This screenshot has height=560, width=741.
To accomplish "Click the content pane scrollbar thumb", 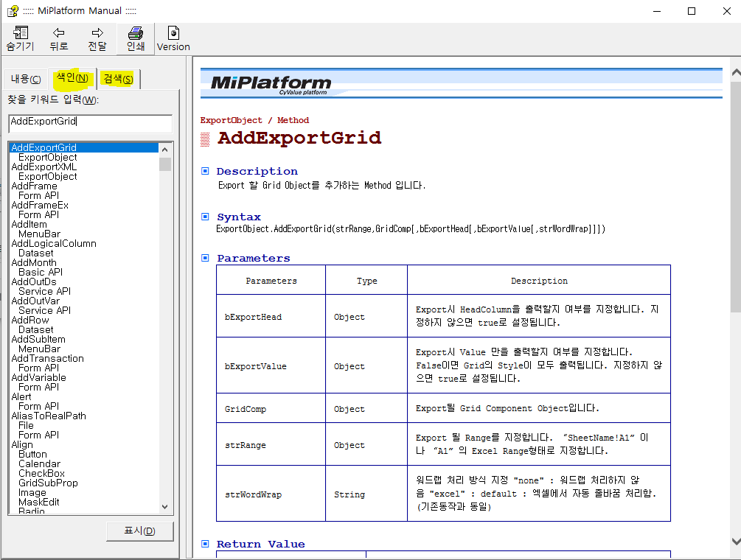I will pyautogui.click(x=736, y=196).
